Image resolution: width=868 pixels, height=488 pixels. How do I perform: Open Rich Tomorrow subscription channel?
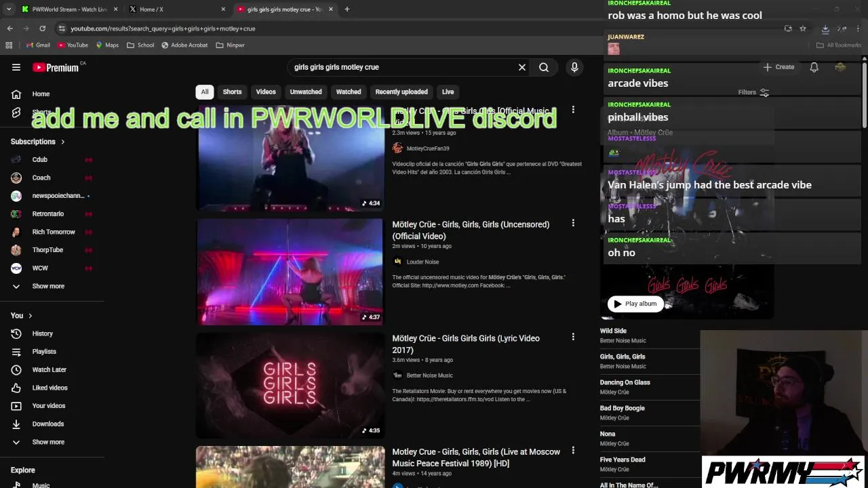(52, 232)
